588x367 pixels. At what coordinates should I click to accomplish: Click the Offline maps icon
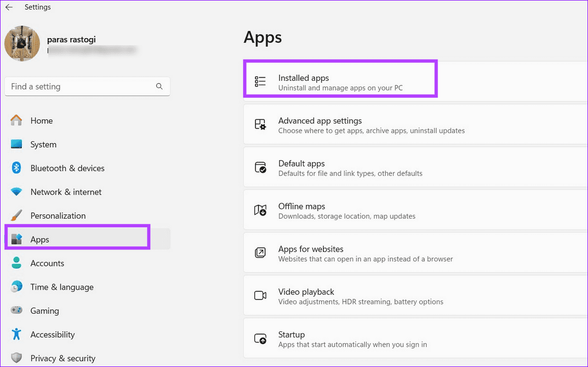[260, 209]
